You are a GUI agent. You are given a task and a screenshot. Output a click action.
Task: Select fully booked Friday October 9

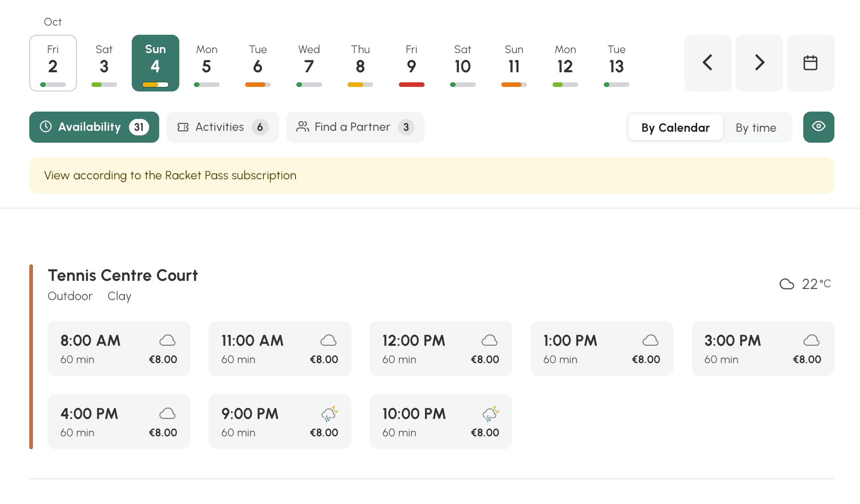point(412,63)
